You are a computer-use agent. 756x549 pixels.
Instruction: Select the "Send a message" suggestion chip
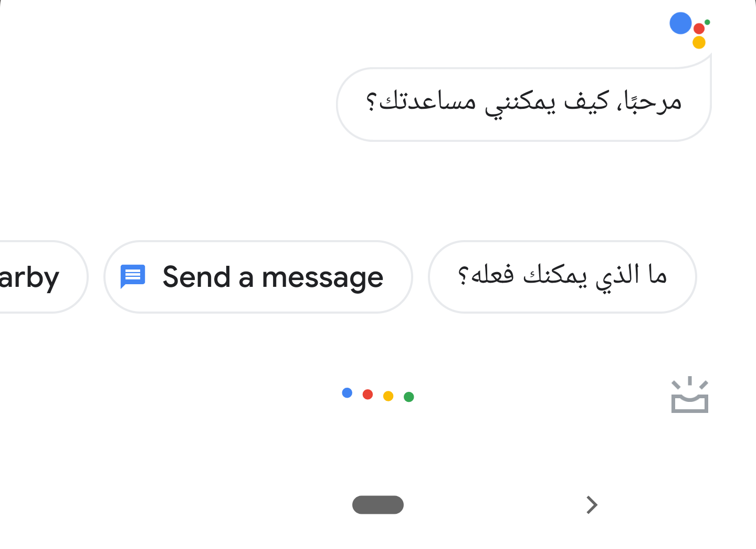click(x=258, y=277)
